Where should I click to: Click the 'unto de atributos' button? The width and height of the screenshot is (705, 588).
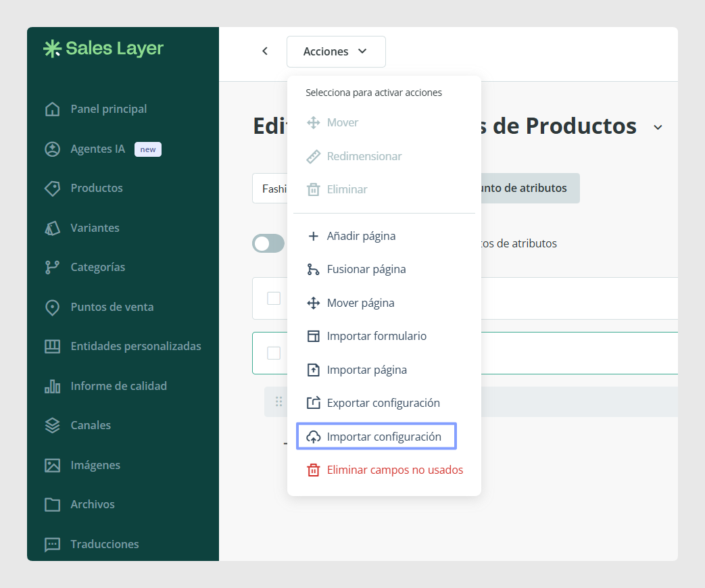pos(530,189)
